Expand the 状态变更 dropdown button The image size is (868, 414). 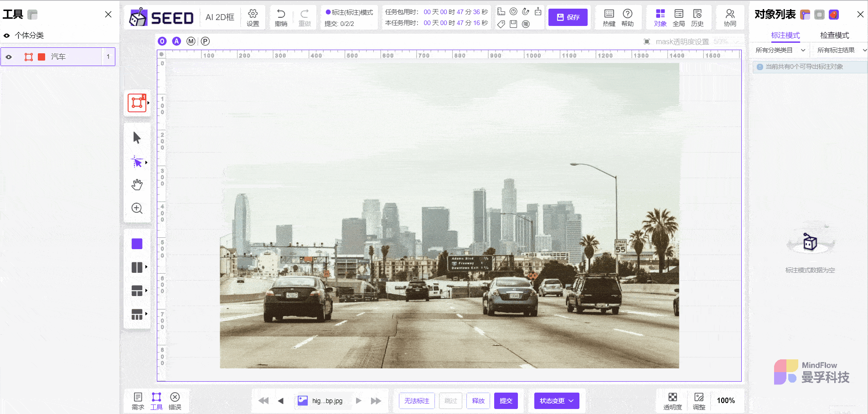pos(557,401)
